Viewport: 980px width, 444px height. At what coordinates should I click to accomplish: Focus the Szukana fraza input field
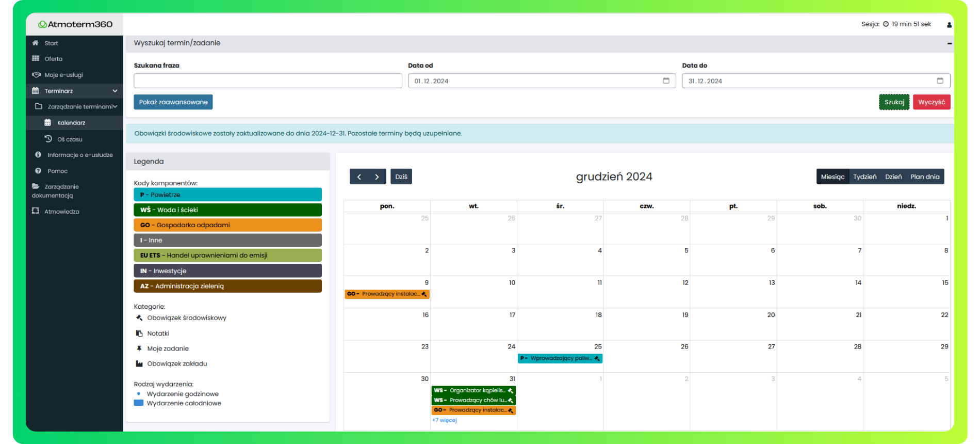tap(268, 81)
